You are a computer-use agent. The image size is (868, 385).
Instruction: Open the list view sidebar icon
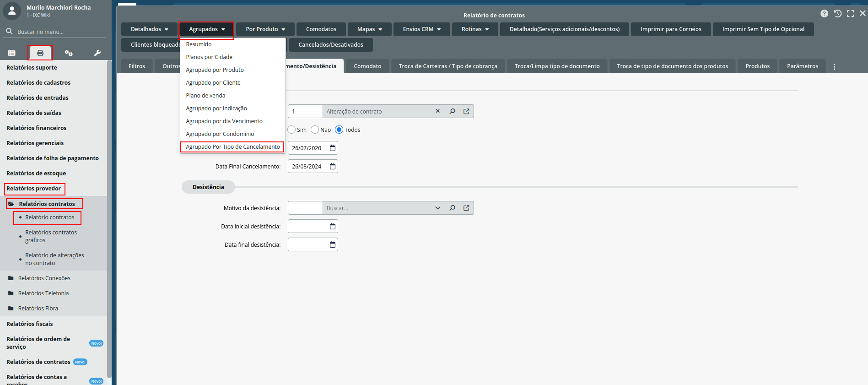click(x=12, y=53)
